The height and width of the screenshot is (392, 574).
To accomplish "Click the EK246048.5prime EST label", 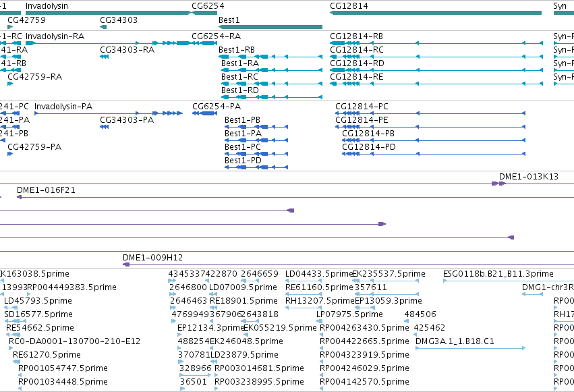I will tap(246, 341).
